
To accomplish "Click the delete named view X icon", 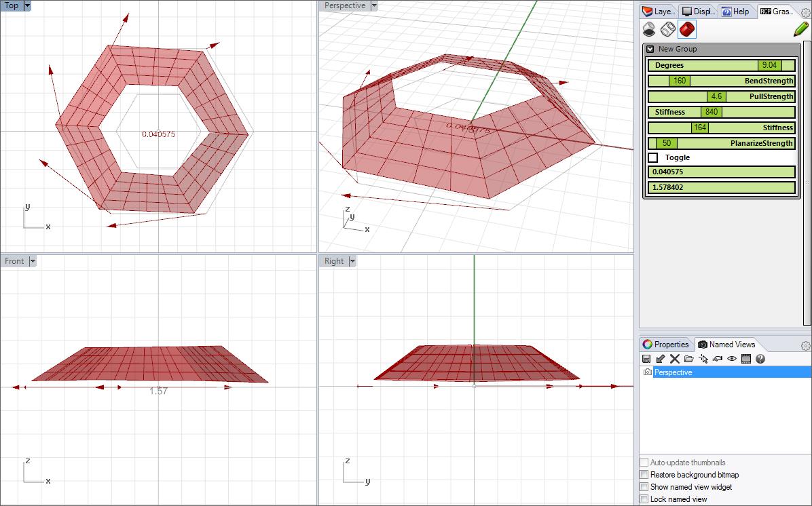I will 674,359.
